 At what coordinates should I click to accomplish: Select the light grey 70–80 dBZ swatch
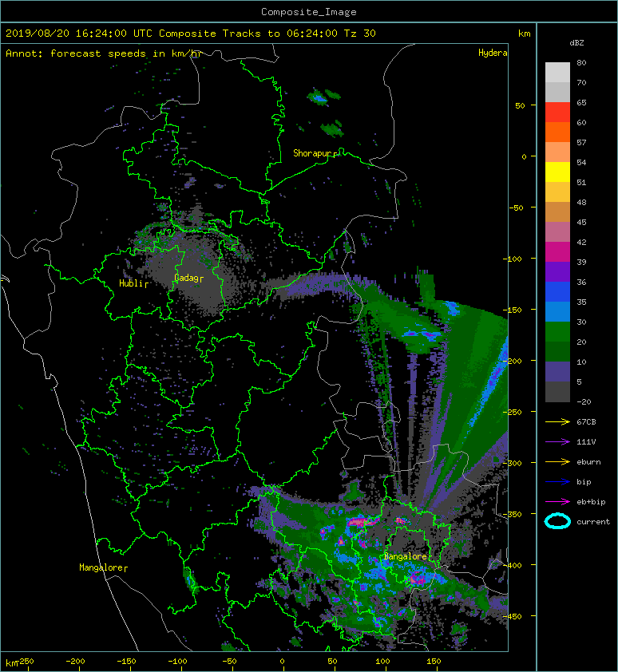tap(557, 73)
